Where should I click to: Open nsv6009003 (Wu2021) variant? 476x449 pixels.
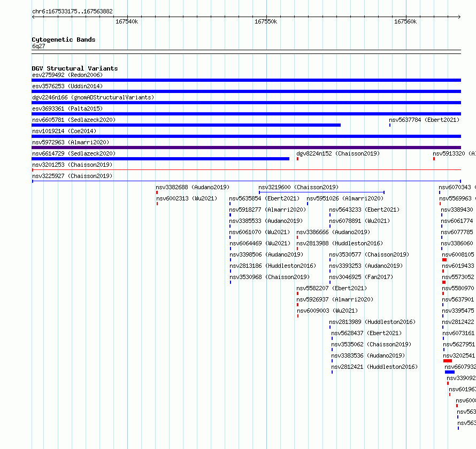(x=327, y=311)
